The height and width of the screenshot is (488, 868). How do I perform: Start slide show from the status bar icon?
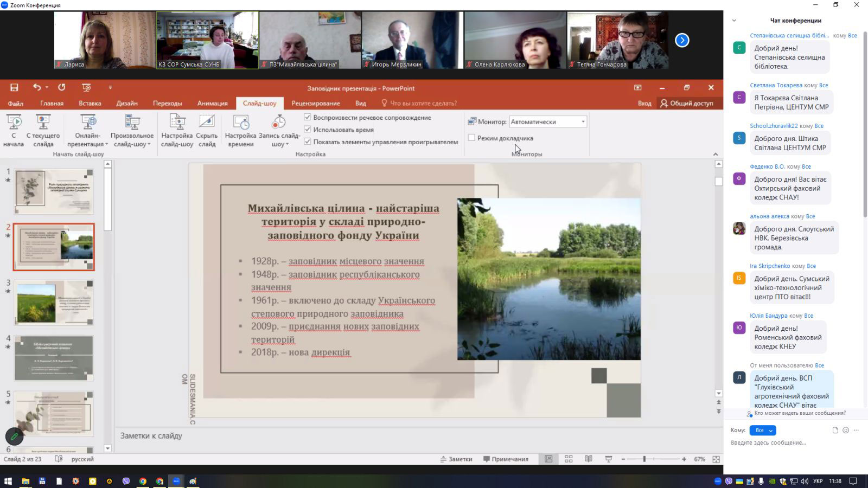coord(609,459)
